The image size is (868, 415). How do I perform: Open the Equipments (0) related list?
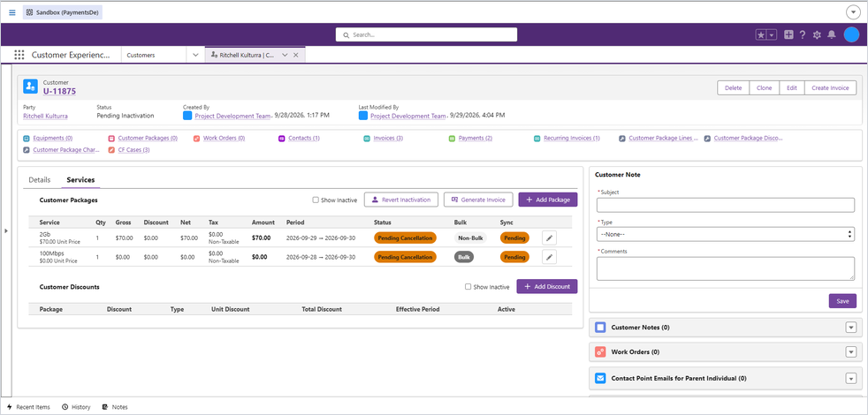tap(52, 139)
